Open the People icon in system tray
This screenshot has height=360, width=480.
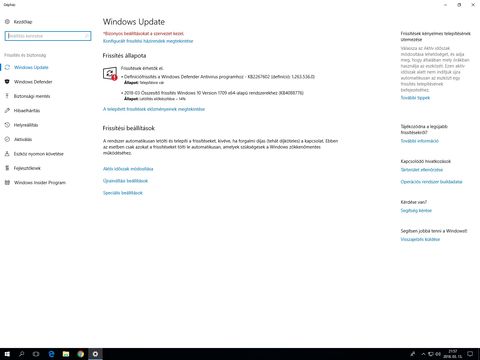pos(413,354)
